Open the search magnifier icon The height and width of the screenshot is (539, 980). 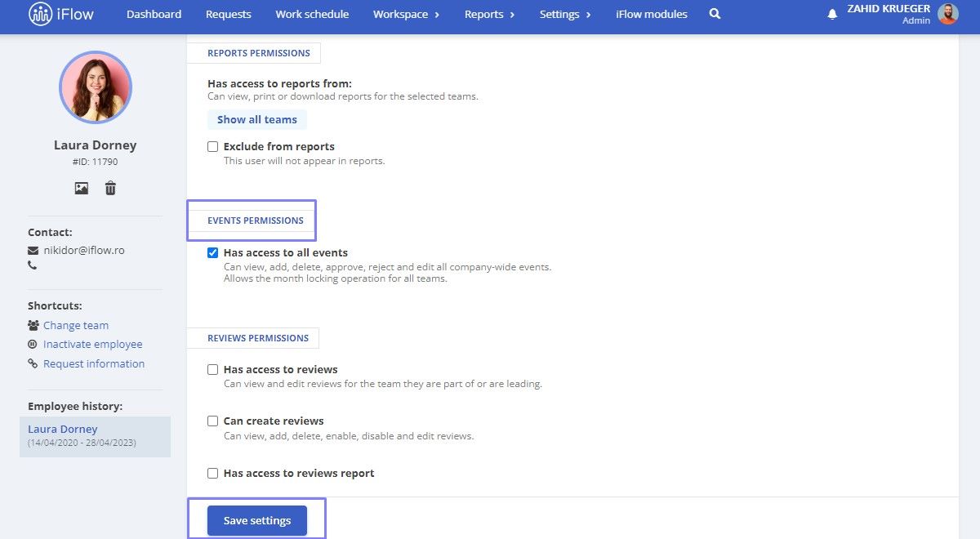[715, 14]
